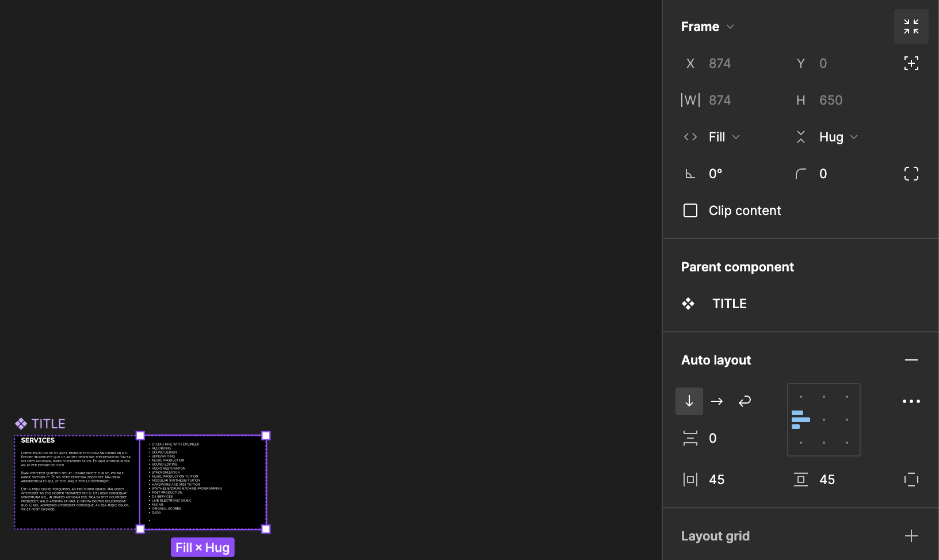Viewport: 939px width, 560px height.
Task: Click the component icon beside TITLE in panel
Action: point(688,304)
